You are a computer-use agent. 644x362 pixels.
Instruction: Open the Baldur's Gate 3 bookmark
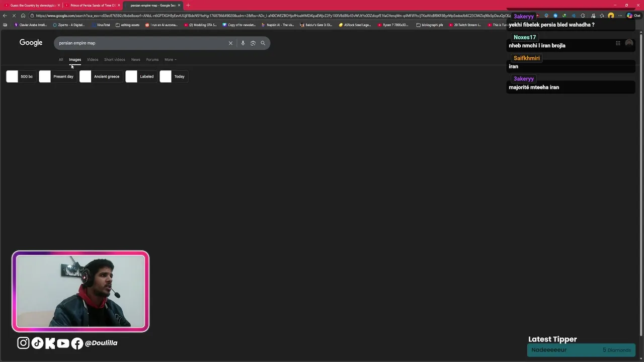(316, 25)
